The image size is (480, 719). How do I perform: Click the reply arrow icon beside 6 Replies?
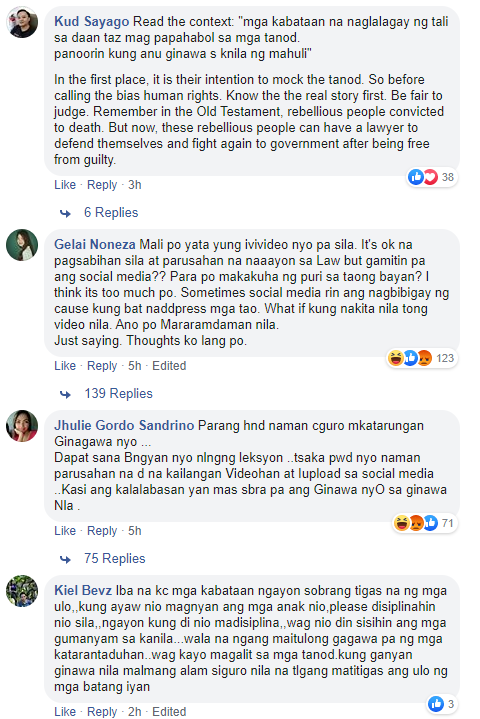coord(65,213)
